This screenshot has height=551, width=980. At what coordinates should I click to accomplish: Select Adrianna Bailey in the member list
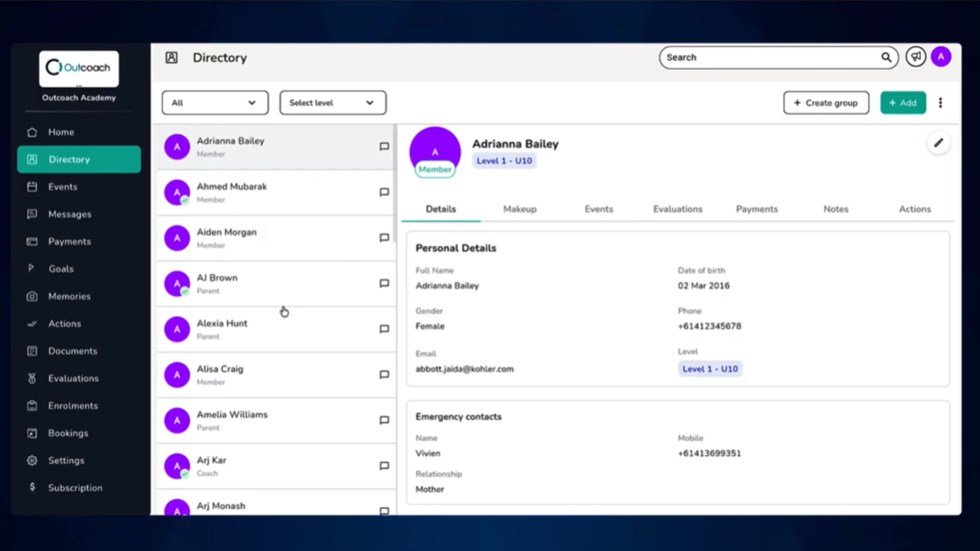click(x=276, y=147)
